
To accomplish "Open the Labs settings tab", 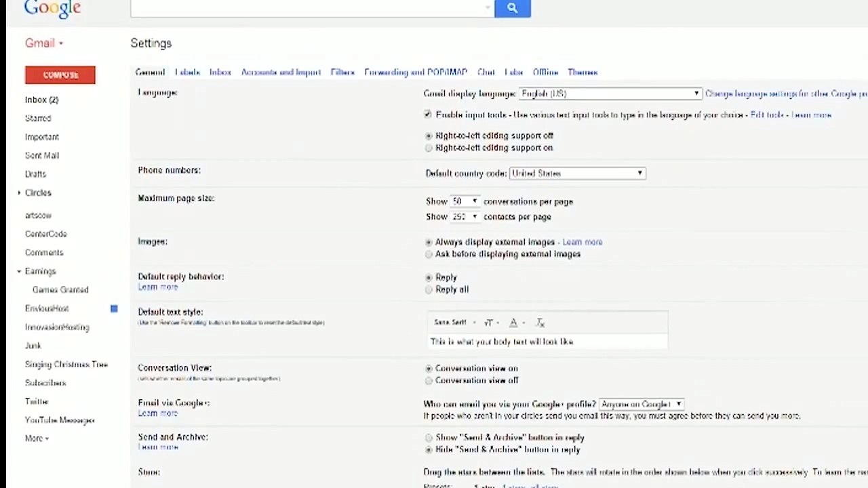I will pyautogui.click(x=514, y=72).
